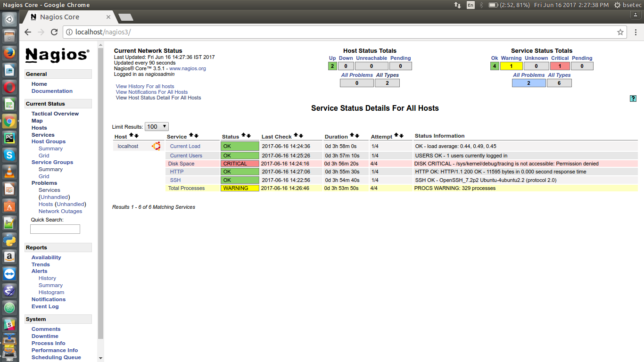Open Firefox from the Ubuntu dock

coord(9,53)
